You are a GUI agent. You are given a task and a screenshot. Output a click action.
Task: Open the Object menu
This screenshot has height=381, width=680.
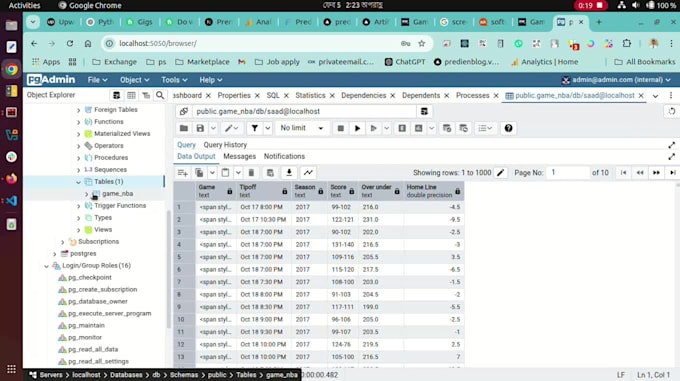[x=134, y=80]
